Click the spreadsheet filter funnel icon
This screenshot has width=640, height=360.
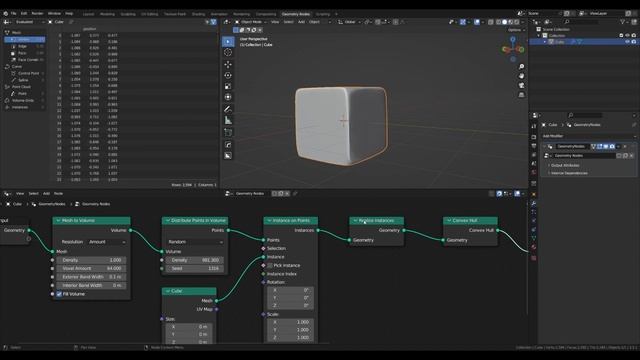[213, 22]
